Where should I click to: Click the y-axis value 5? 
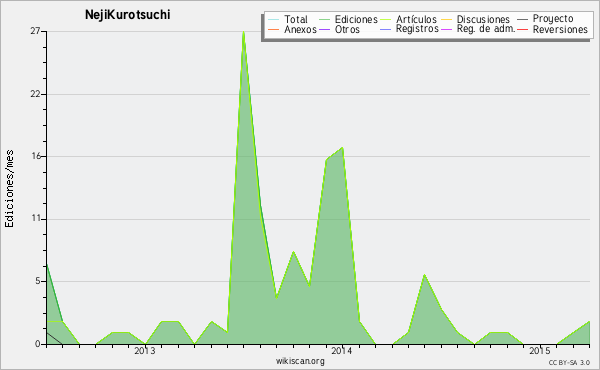[x=38, y=281]
